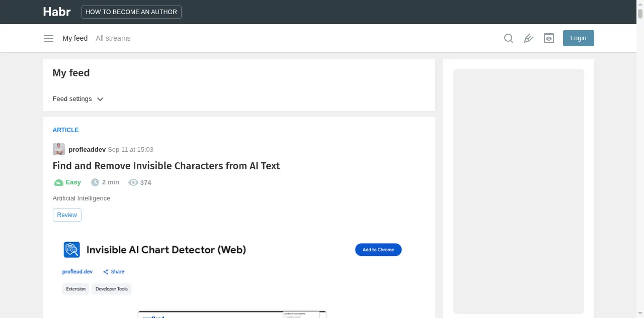Click the write-article pen icon
The height and width of the screenshot is (318, 644).
pyautogui.click(x=529, y=38)
